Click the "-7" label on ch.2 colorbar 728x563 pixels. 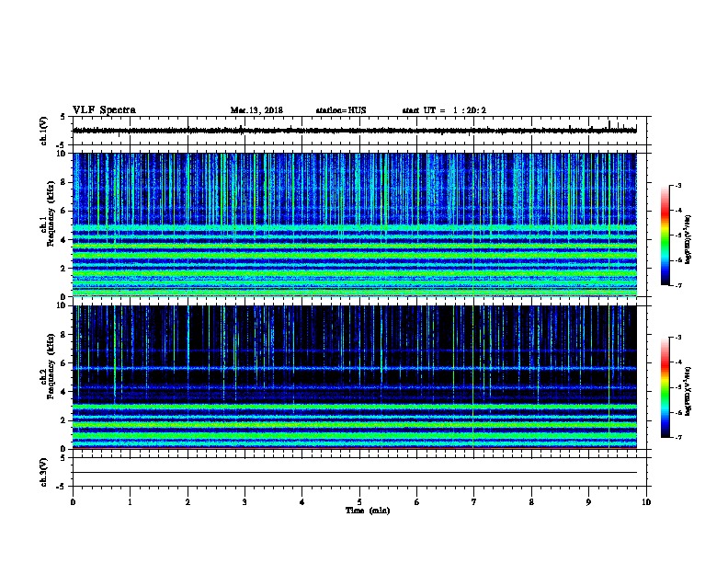tap(678, 438)
